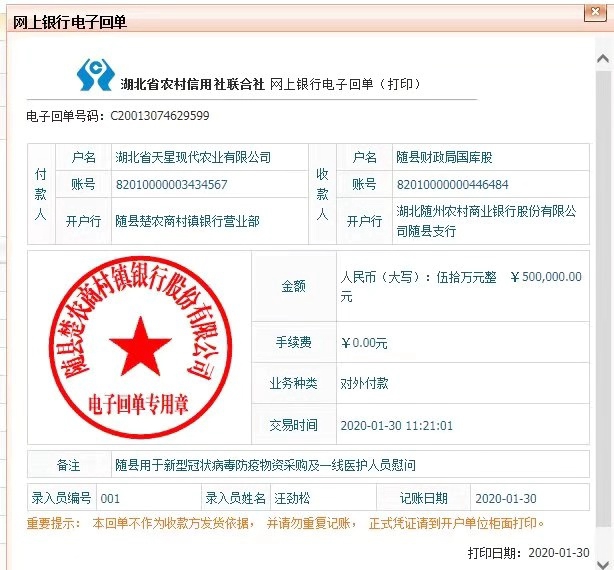Click the 业务种类 value 对外付款
The width and height of the screenshot is (614, 570).
tap(365, 383)
